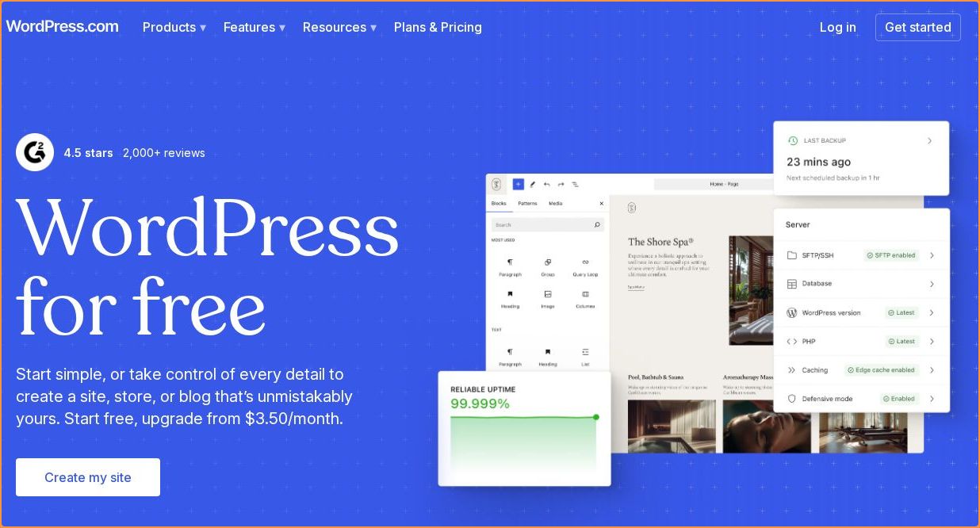Click the green uptime graph marker
The width and height of the screenshot is (980, 528).
click(x=595, y=416)
